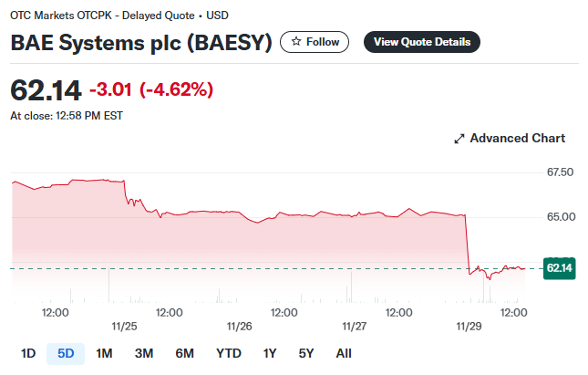Select the 5Y time range
This screenshot has width=588, height=375.
click(x=306, y=354)
